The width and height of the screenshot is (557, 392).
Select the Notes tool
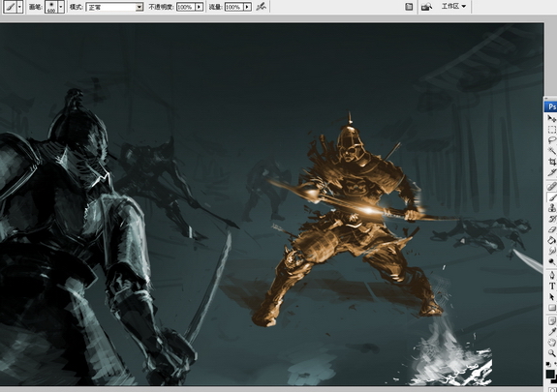[551, 321]
